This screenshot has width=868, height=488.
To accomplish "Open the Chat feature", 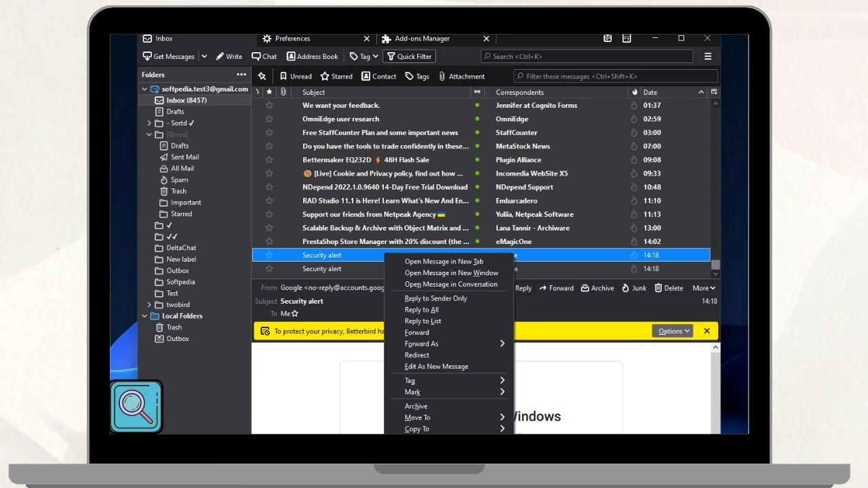I will [264, 57].
